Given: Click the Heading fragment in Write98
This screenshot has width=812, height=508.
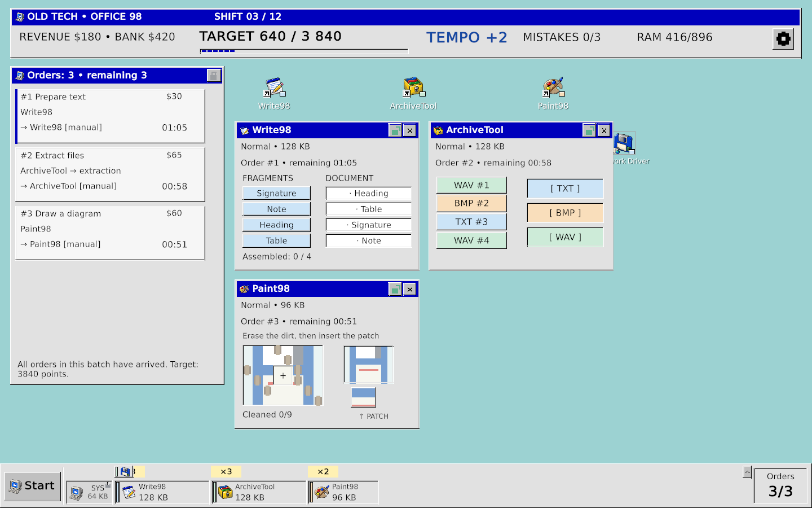Looking at the screenshot, I should pos(276,225).
